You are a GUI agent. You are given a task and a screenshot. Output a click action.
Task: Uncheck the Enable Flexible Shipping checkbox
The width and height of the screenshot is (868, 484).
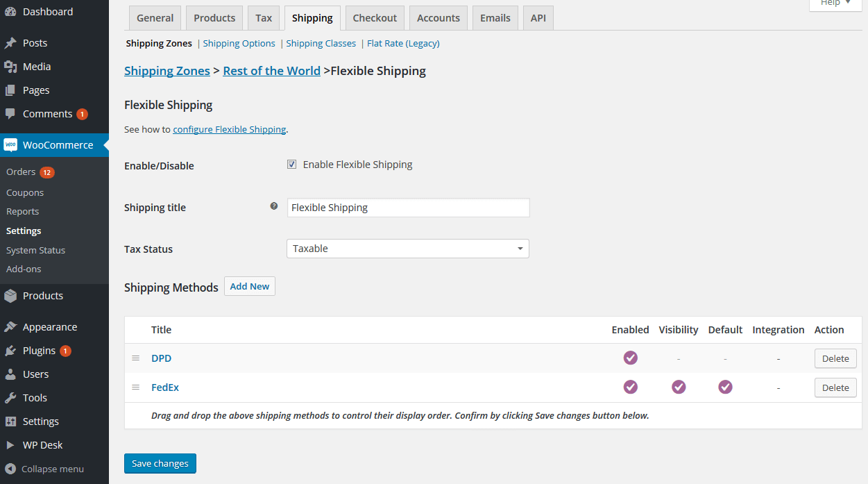coord(292,165)
